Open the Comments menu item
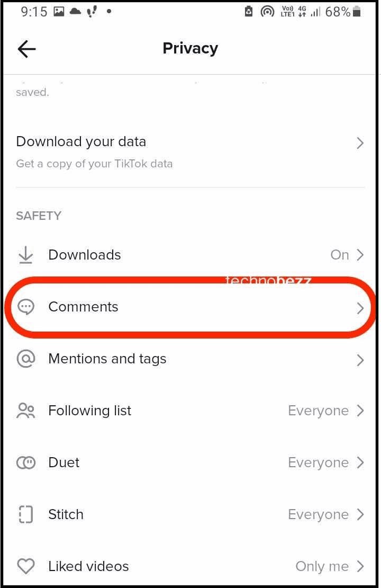Image resolution: width=381 pixels, height=588 pixels. 83,307
